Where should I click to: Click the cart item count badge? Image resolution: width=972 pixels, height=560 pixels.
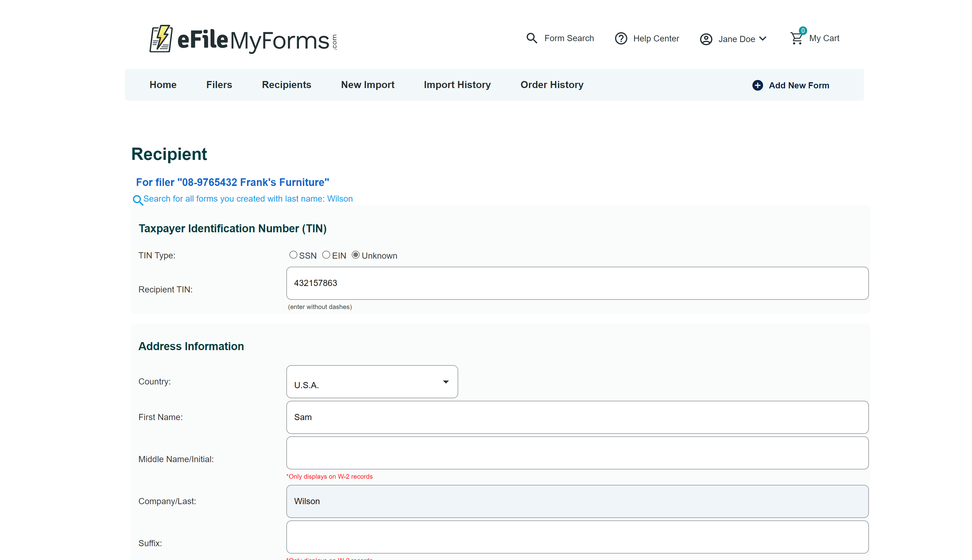tap(803, 31)
